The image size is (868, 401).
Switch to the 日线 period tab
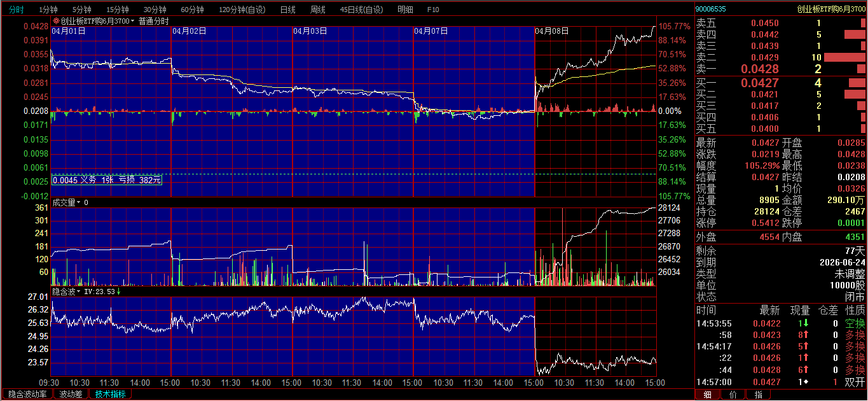tap(287, 10)
